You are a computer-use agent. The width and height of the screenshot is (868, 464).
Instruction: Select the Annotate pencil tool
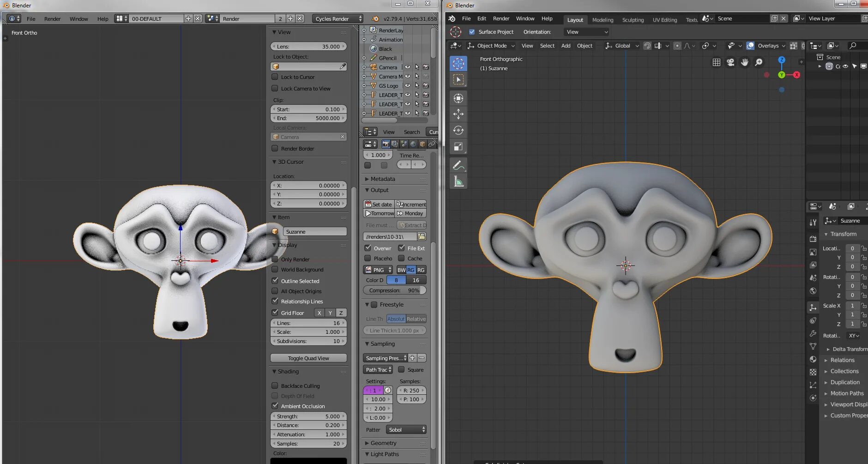point(458,165)
